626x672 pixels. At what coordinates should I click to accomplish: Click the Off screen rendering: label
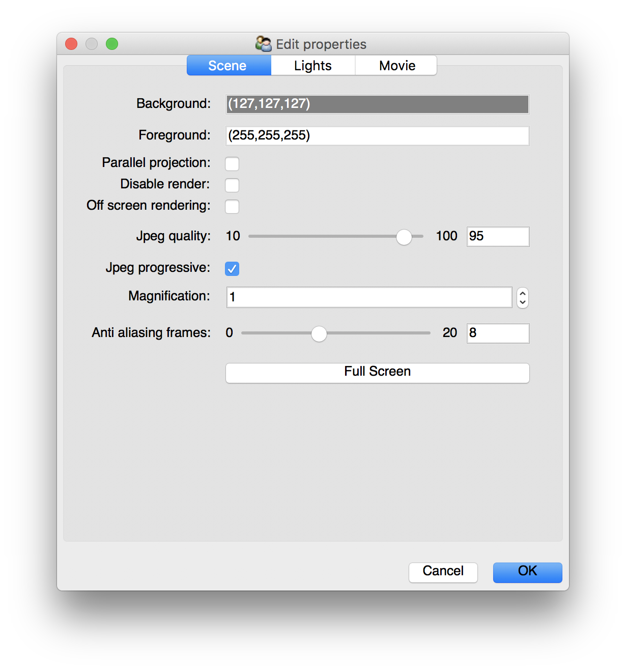pos(149,205)
